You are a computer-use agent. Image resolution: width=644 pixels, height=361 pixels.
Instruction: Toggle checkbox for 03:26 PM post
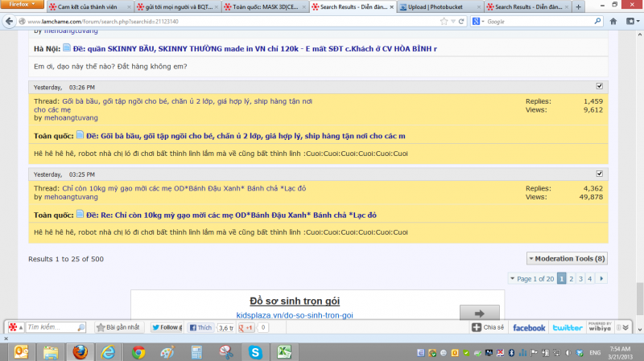[599, 86]
